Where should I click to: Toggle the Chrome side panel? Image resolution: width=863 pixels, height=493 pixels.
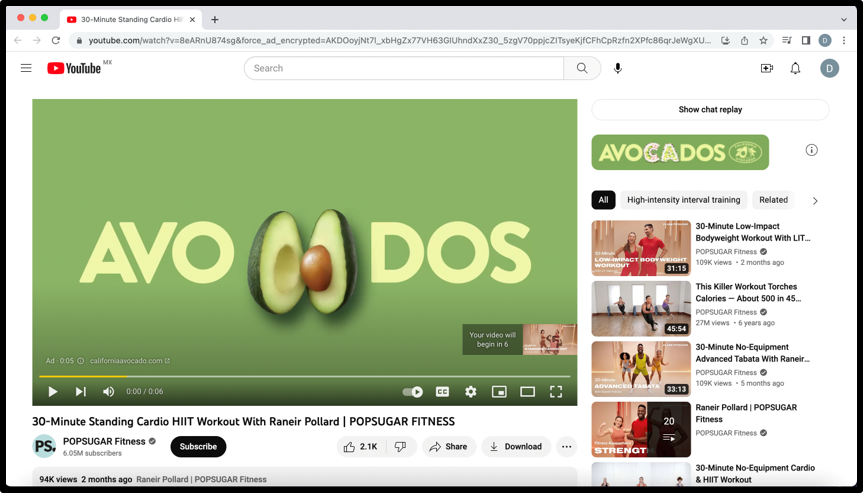point(806,40)
